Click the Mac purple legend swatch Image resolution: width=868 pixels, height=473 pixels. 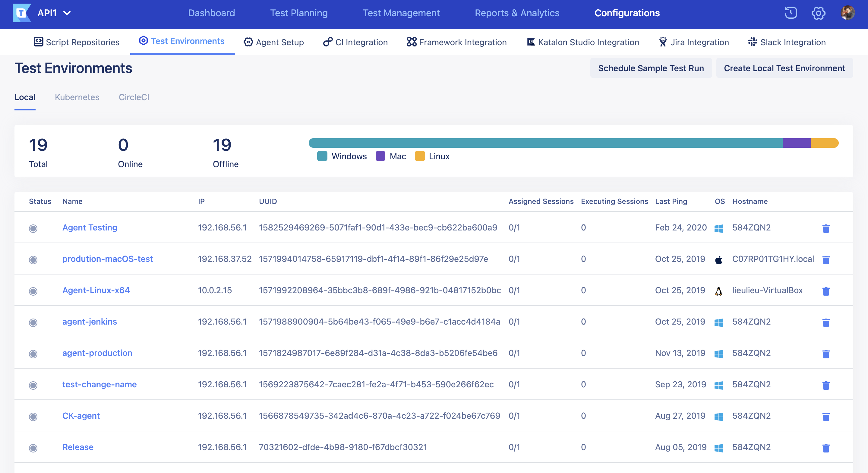[380, 156]
